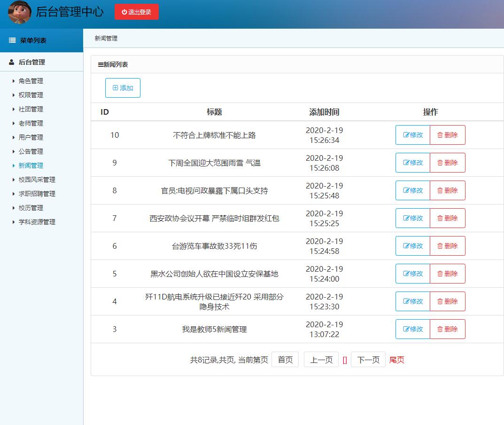Open the 公告管理 sidebar menu item
Screen dimensions: 504x425
point(31,151)
